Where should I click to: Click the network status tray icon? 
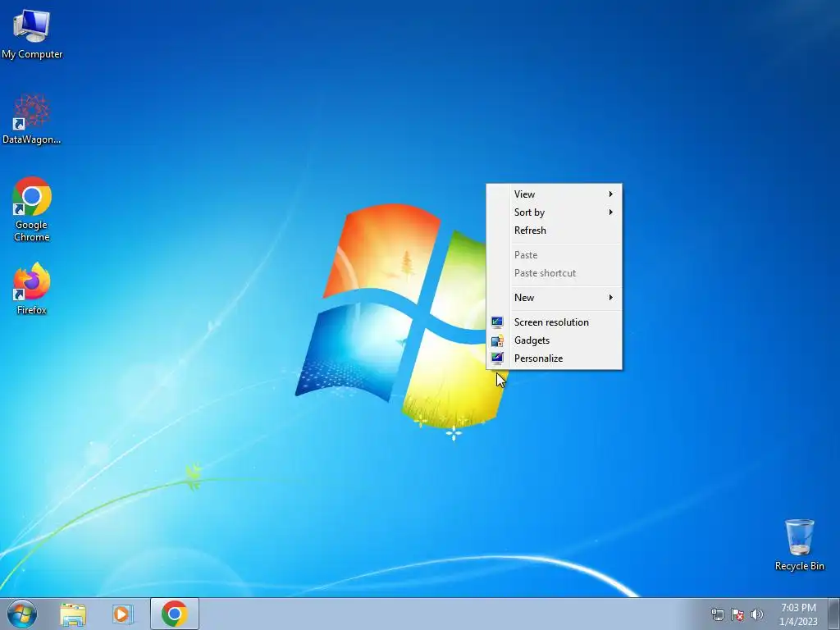pyautogui.click(x=717, y=614)
